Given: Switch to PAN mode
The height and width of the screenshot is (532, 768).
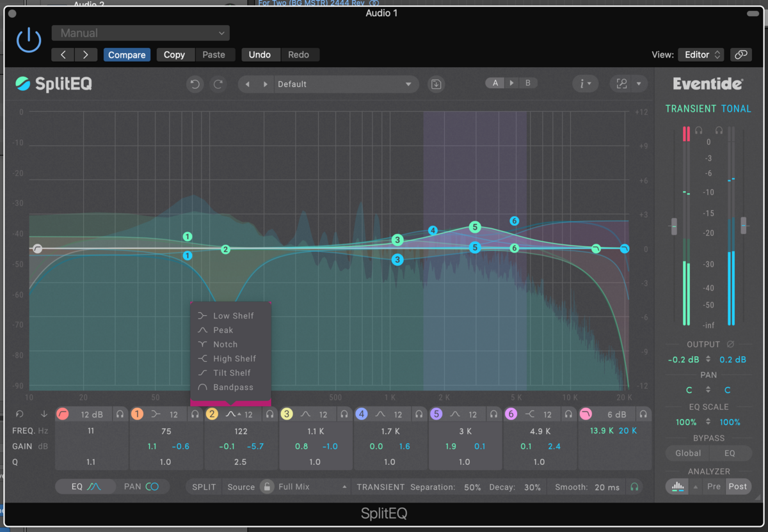Looking at the screenshot, I should click(142, 487).
